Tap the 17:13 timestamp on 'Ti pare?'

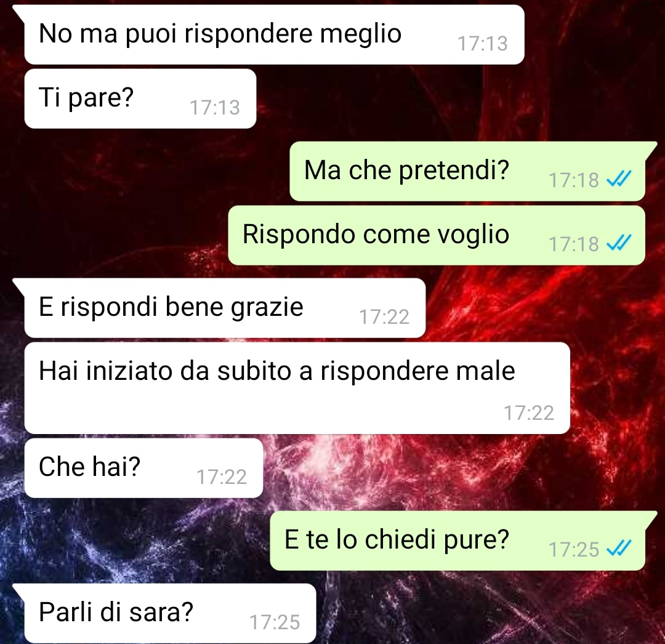(x=215, y=108)
